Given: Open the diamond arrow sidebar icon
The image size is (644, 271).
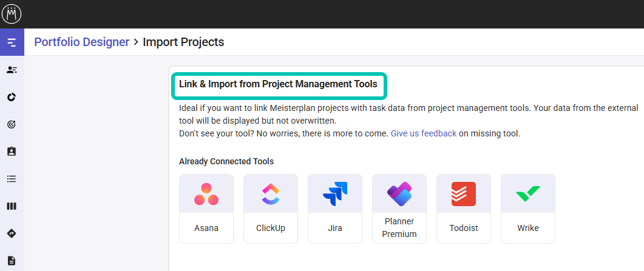Looking at the screenshot, I should [12, 233].
